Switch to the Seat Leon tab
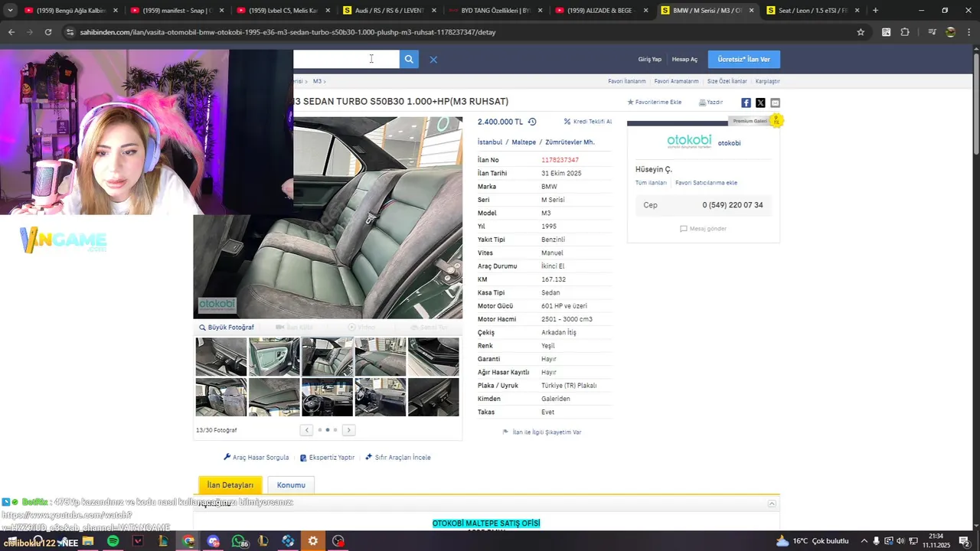This screenshot has width=980, height=551. pos(812,11)
